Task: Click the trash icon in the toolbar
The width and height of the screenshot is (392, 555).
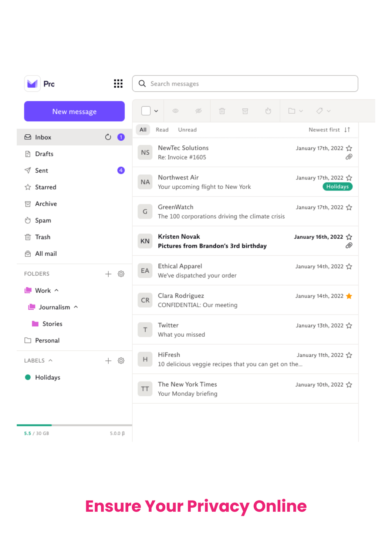Action: pos(222,111)
